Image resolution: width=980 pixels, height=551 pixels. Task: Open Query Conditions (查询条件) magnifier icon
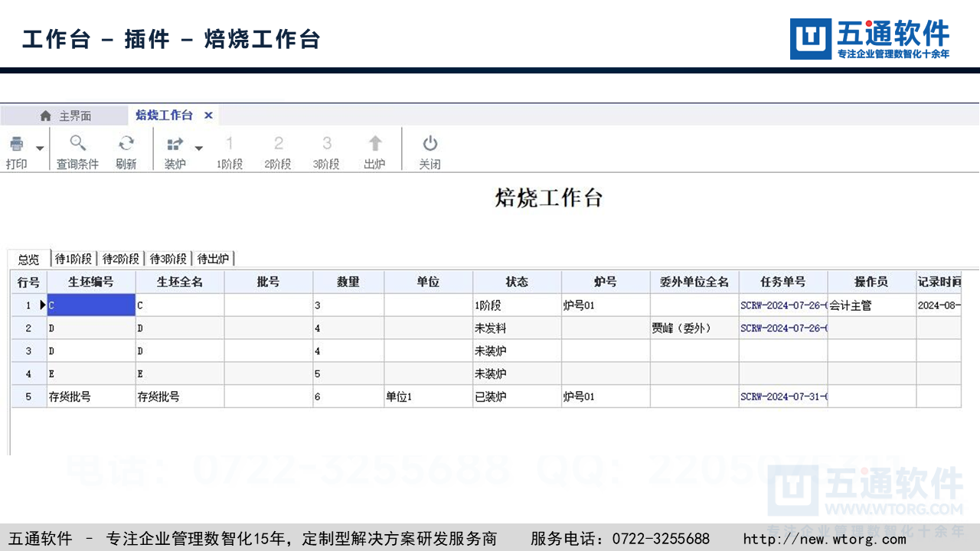coord(77,144)
